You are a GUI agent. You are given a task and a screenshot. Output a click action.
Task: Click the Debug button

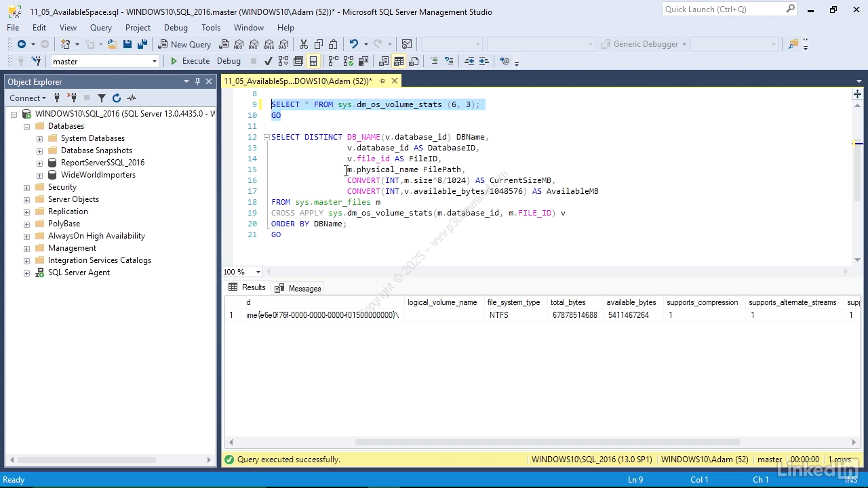(x=229, y=61)
